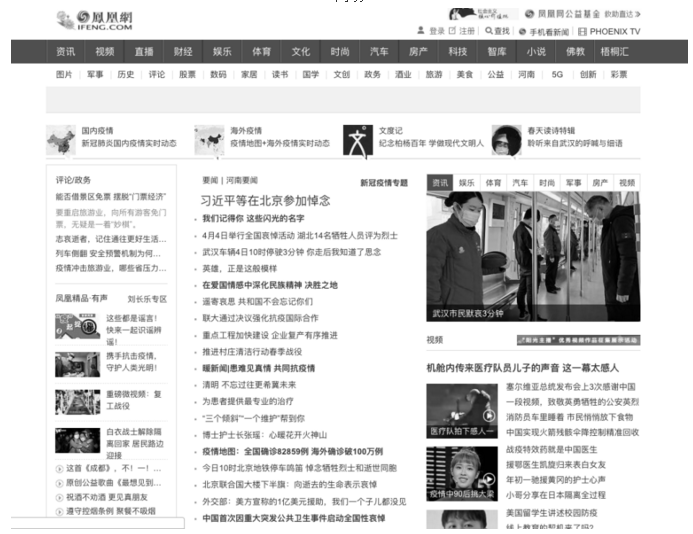Open 体育 in the dark nav bar
The width and height of the screenshot is (693, 534).
click(x=262, y=52)
